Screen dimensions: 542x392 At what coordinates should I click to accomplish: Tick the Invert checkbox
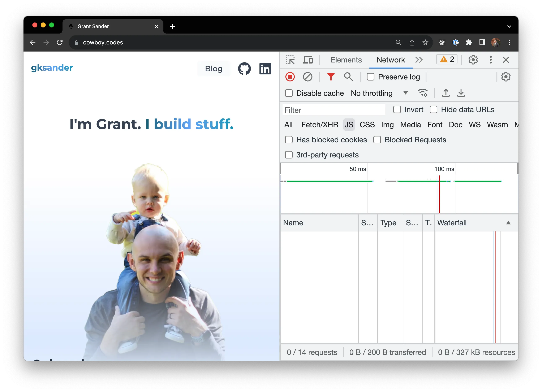(x=397, y=109)
